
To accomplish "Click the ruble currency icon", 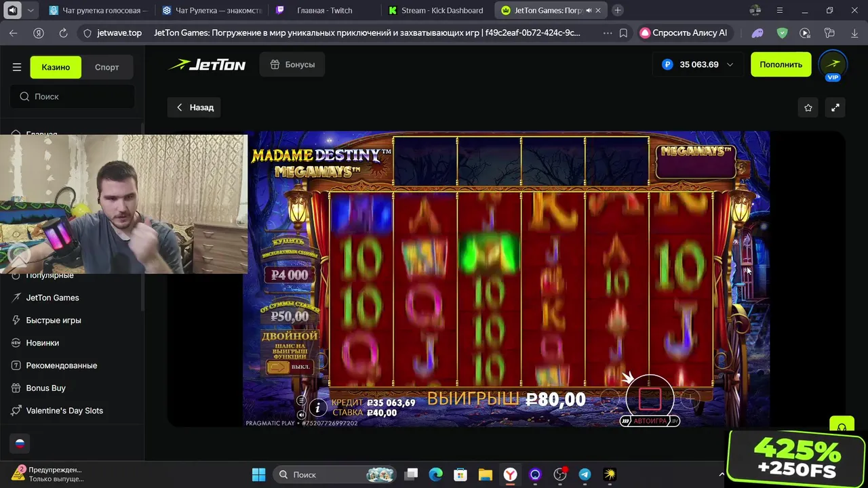I will tap(667, 64).
